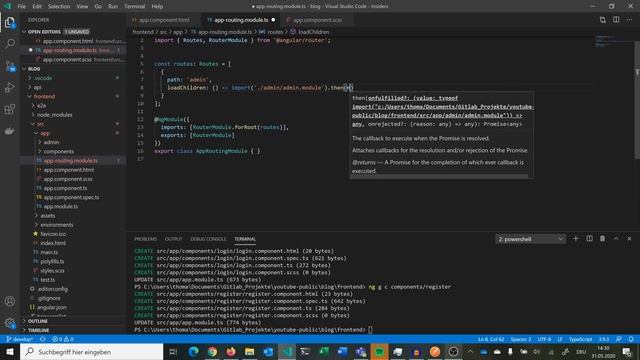
Task: Switch to the Problems panel tab
Action: pos(145,239)
